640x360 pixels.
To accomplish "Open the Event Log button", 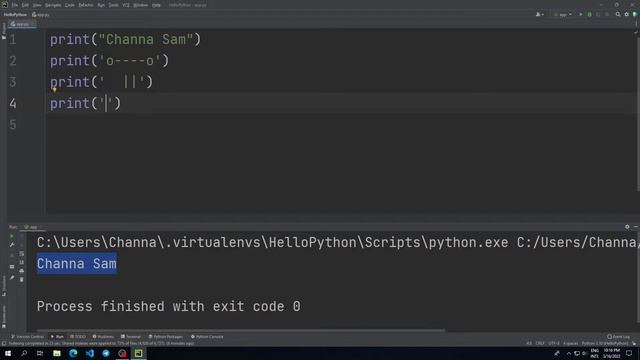I will coord(618,337).
